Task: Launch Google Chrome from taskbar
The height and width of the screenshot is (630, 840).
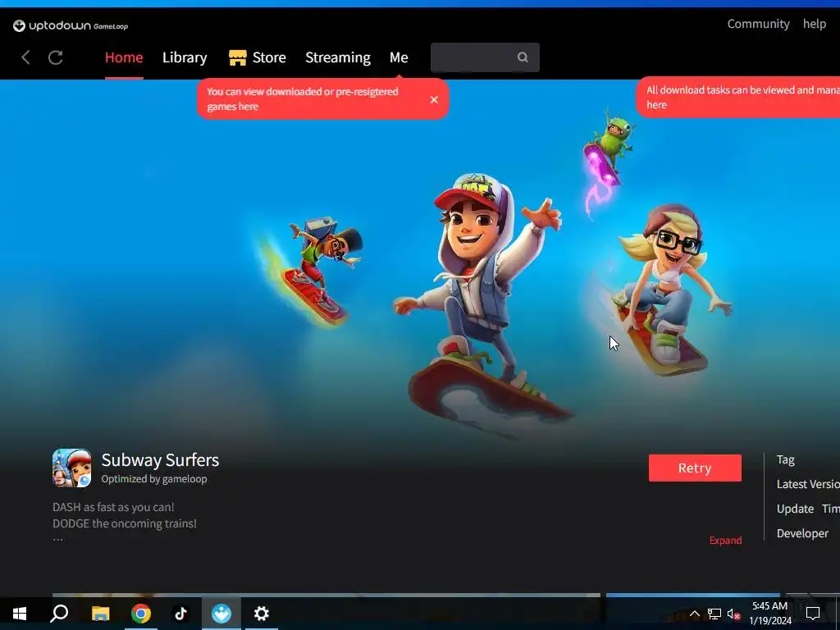Action: click(141, 614)
